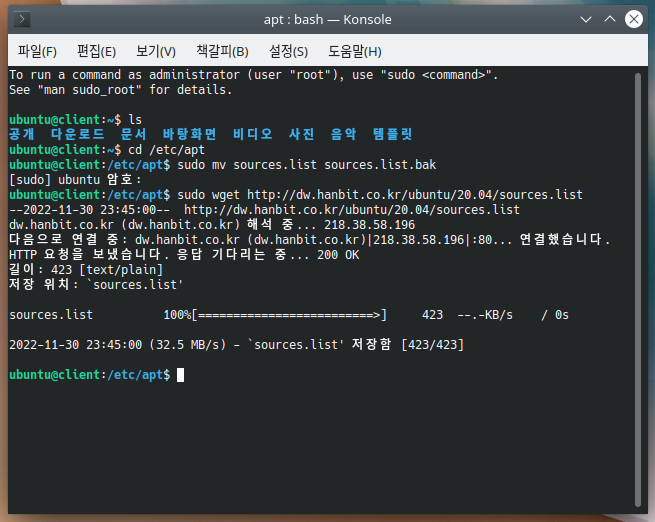Click the 100% download progress bar
Image resolution: width=655 pixels, height=522 pixels.
tap(289, 315)
